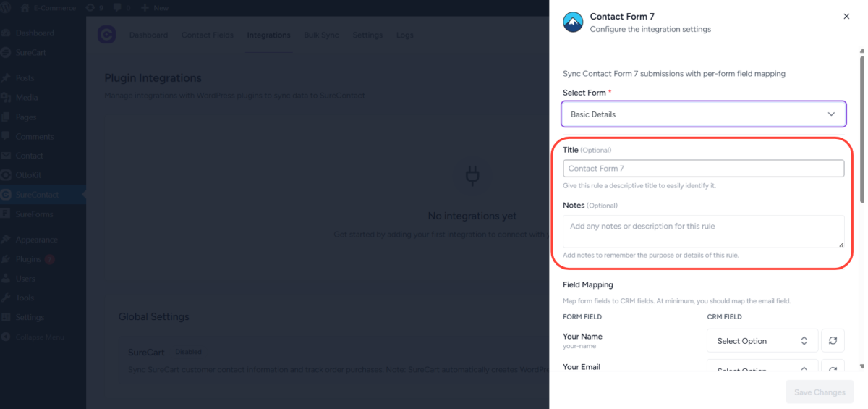Open the Select Option dropdown for Your Email
Viewport: 868px width, 409px height.
[x=762, y=367]
